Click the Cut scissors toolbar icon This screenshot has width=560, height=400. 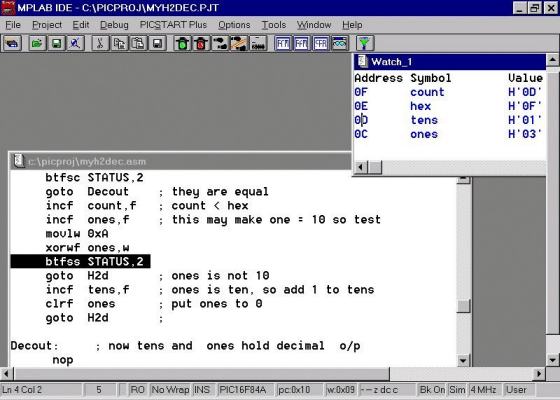[x=100, y=44]
